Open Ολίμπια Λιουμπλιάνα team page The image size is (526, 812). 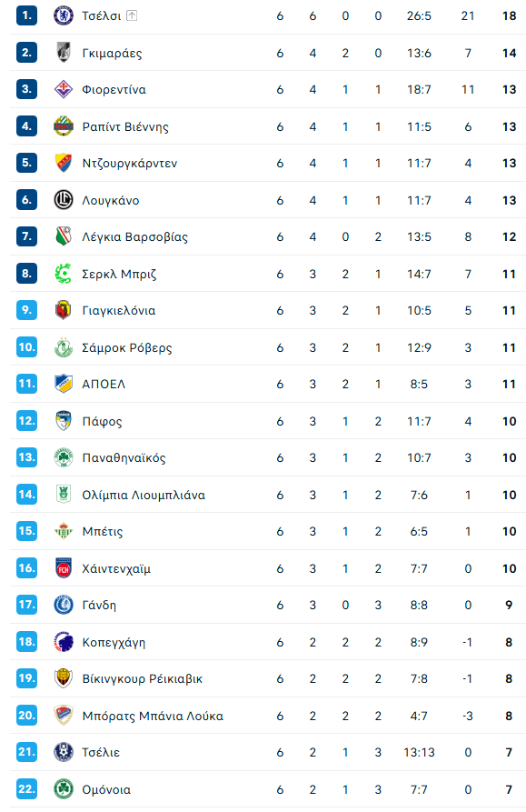pos(144,495)
